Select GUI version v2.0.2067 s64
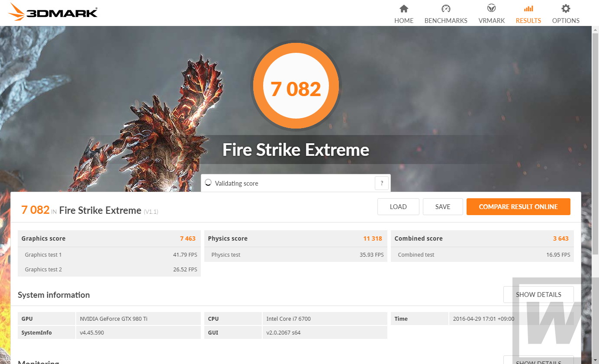The width and height of the screenshot is (599, 364). point(283,333)
